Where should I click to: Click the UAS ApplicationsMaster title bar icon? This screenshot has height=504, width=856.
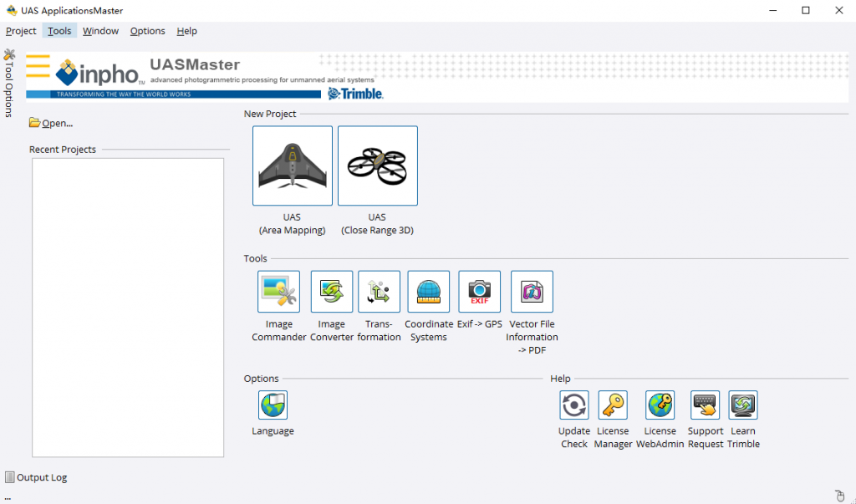(x=12, y=10)
